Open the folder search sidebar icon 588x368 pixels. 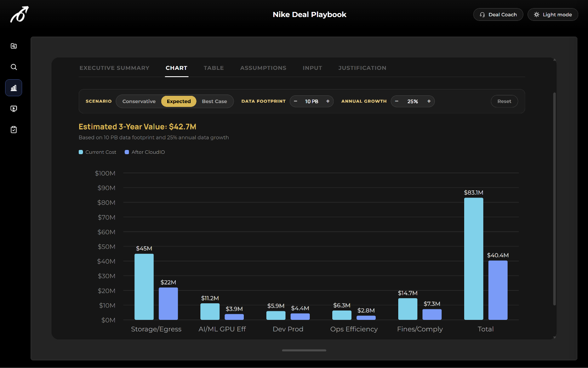pyautogui.click(x=14, y=46)
